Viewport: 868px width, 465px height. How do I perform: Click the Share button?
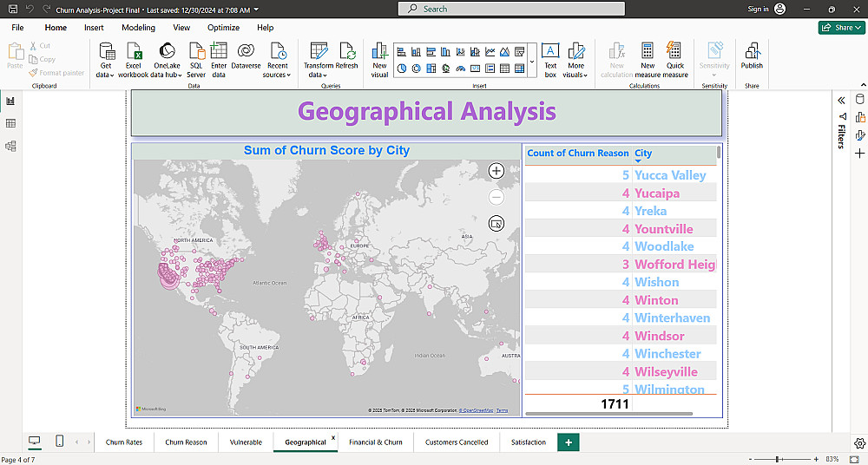click(x=841, y=28)
